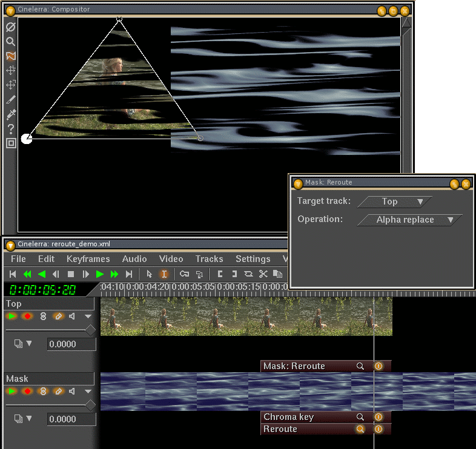This screenshot has width=476, height=449.
Task: Toggle play on the Top track
Action: click(12, 316)
